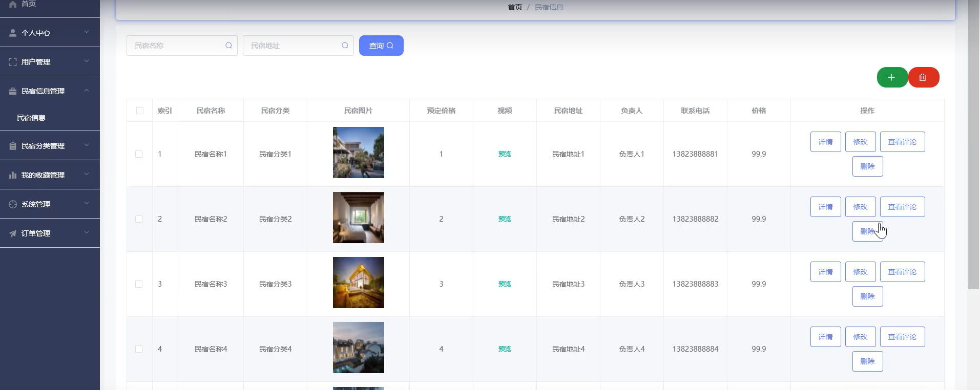Focus the 民宿名称 search input
980x390 pixels.
182,46
